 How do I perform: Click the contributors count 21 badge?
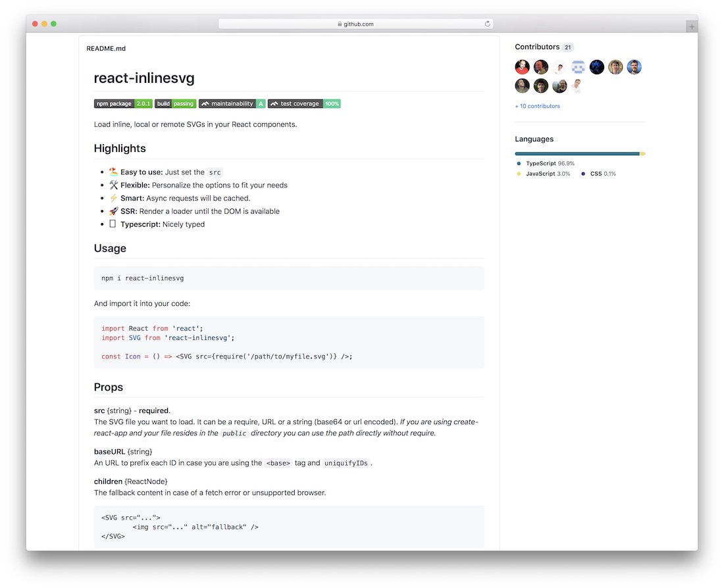[x=567, y=47]
